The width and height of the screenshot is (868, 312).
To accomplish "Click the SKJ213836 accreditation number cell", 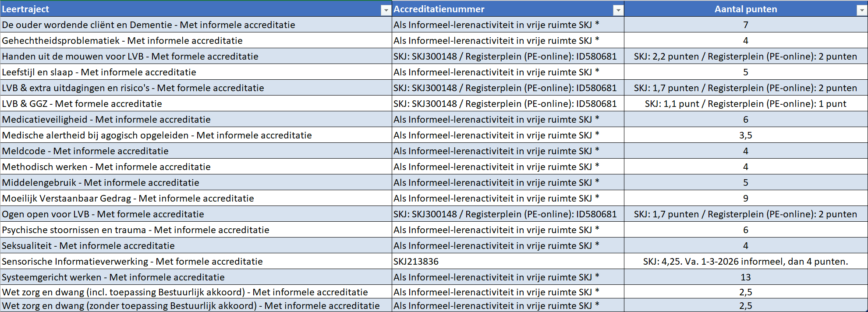I will coord(416,262).
